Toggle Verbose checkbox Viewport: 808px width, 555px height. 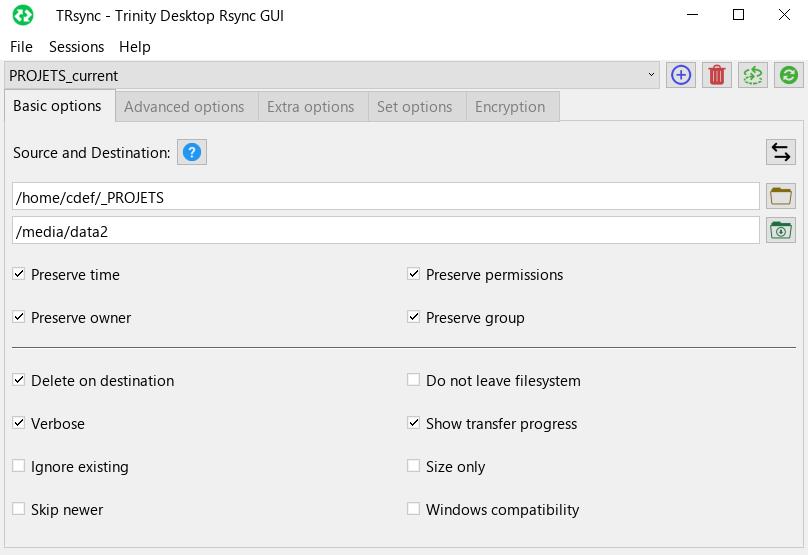tap(19, 423)
